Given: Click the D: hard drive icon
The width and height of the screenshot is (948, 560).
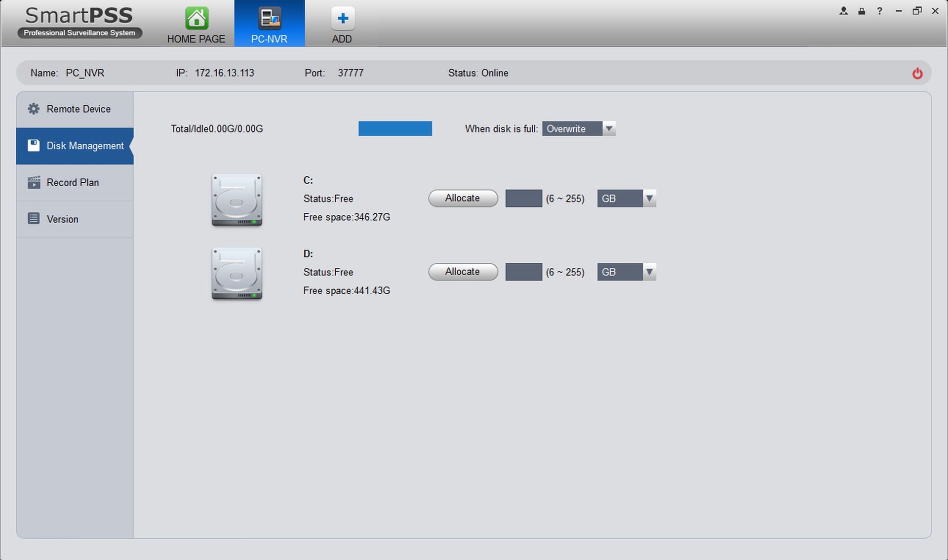Looking at the screenshot, I should 237,274.
